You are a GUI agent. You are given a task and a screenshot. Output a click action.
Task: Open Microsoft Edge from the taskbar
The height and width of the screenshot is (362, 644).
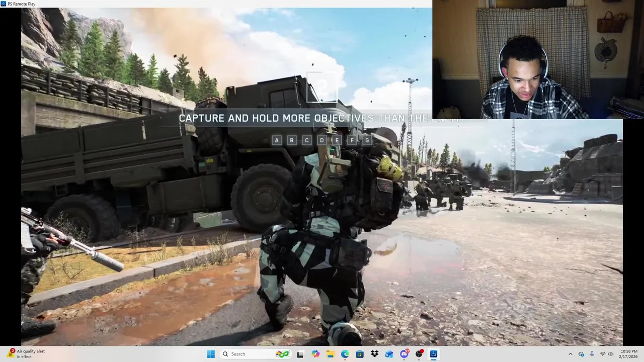coord(345,354)
